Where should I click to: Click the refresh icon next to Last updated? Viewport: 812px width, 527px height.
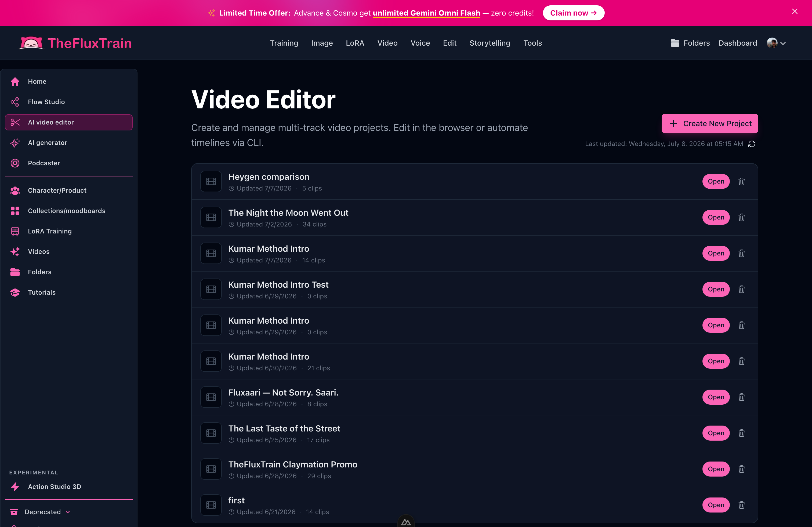coord(752,144)
